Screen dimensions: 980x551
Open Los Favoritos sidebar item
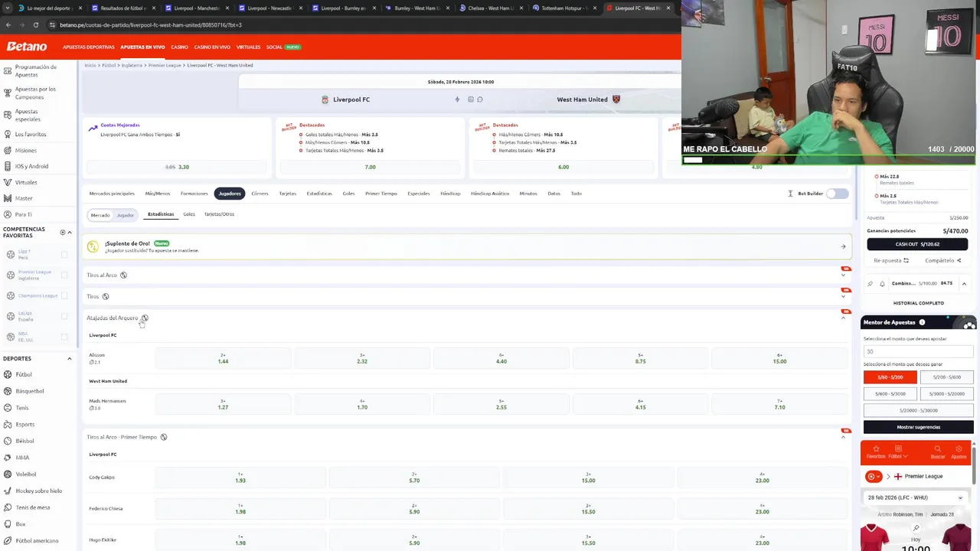tap(31, 134)
